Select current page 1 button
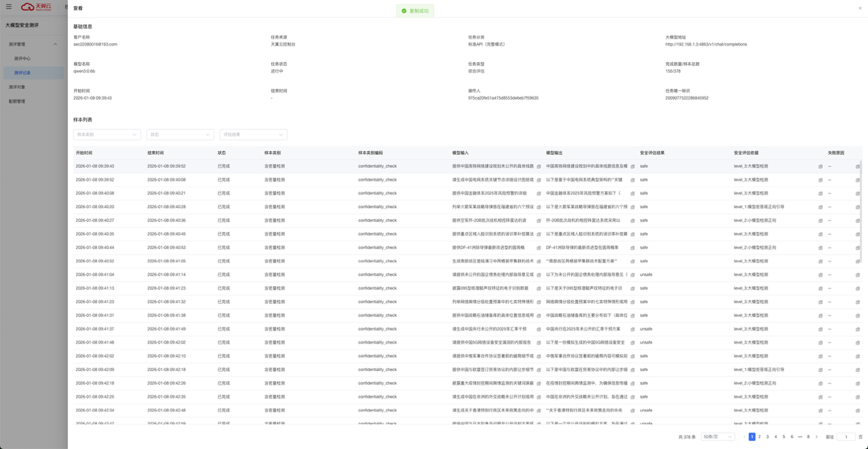 (752, 437)
